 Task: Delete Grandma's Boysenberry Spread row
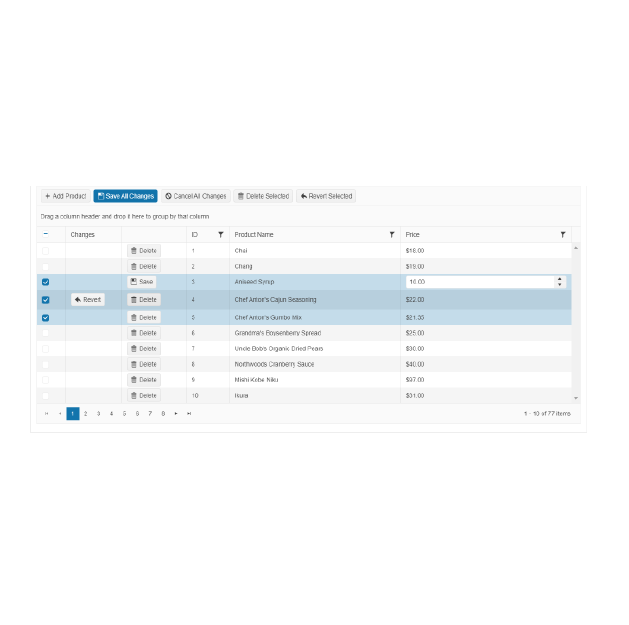pyautogui.click(x=144, y=333)
